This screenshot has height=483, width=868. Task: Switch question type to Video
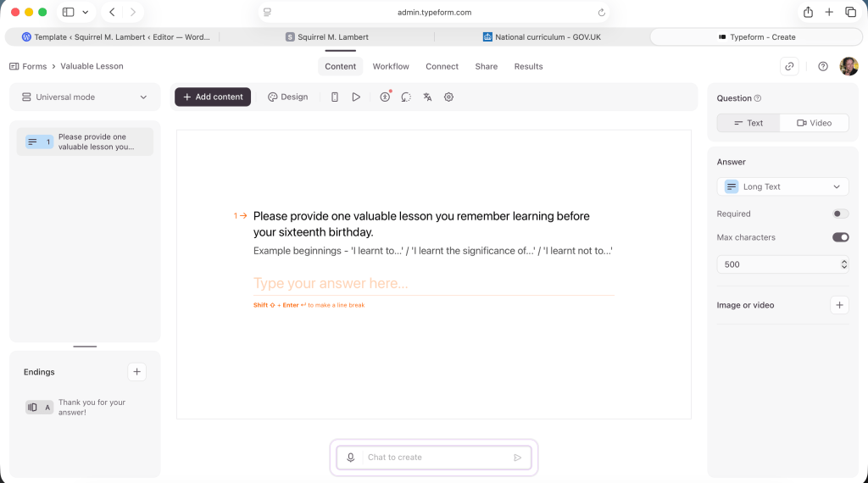tap(814, 123)
